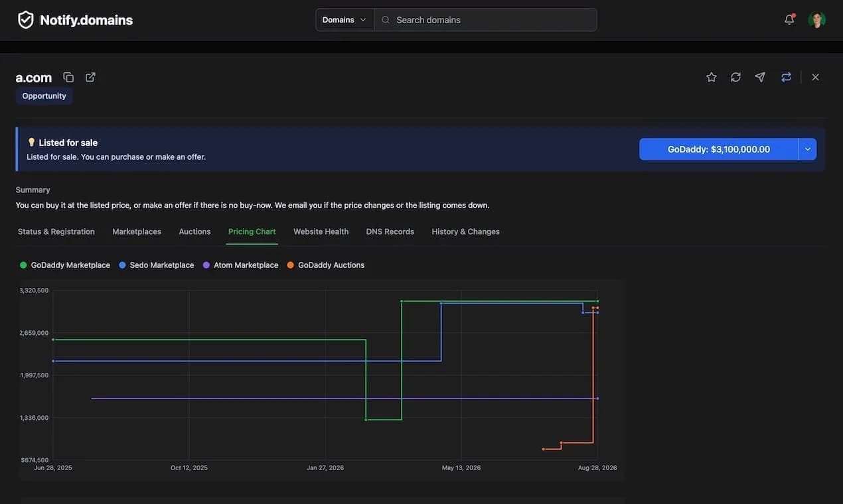Click the Opportunity tag badge
The height and width of the screenshot is (504, 843).
44,96
